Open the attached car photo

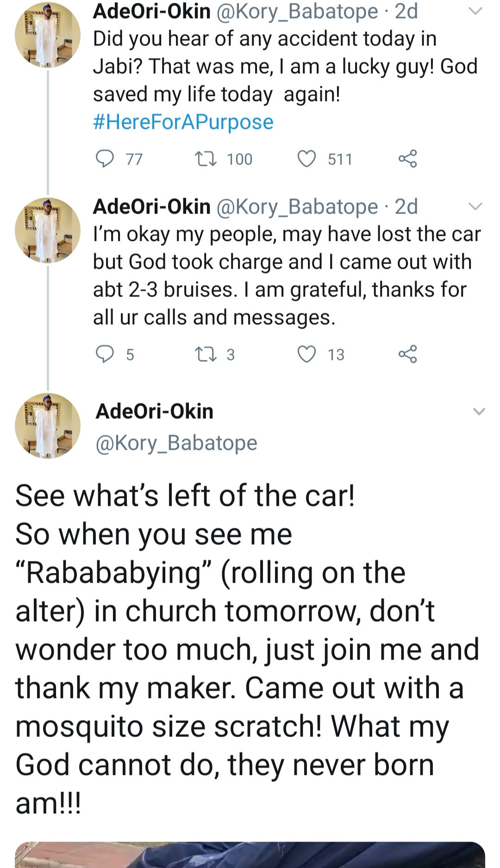click(x=250, y=856)
